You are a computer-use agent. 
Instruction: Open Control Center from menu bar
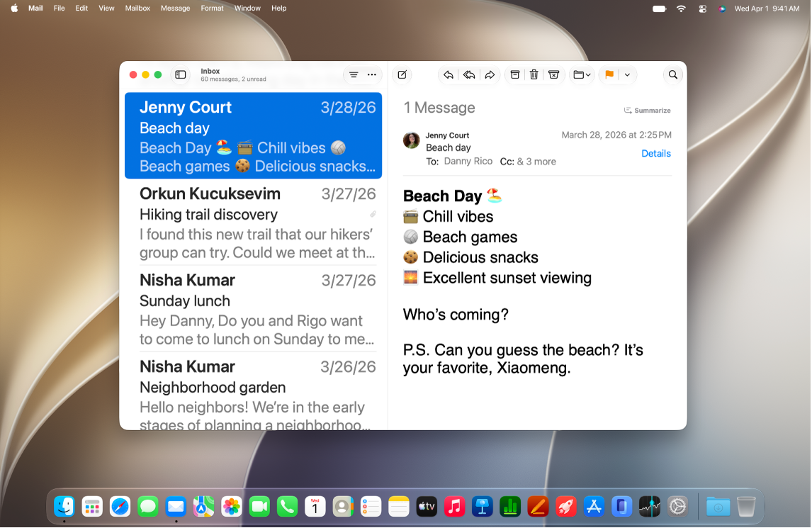(x=702, y=9)
